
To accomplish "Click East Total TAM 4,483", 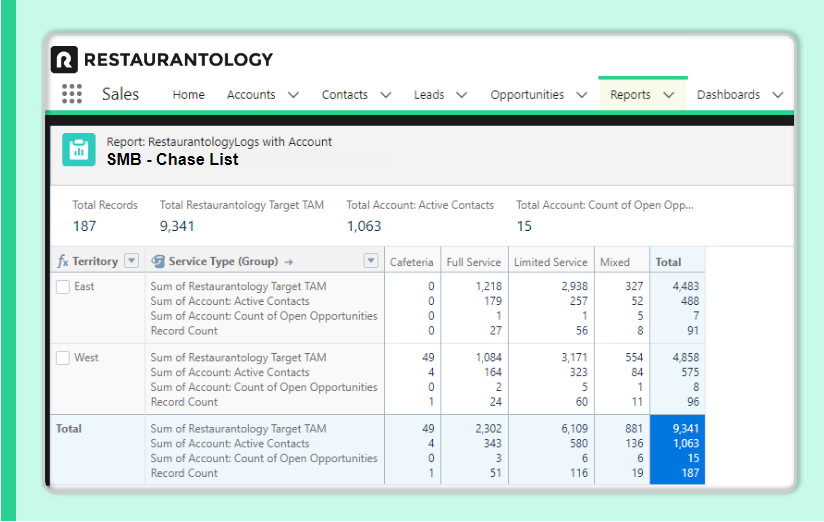I will [x=686, y=286].
